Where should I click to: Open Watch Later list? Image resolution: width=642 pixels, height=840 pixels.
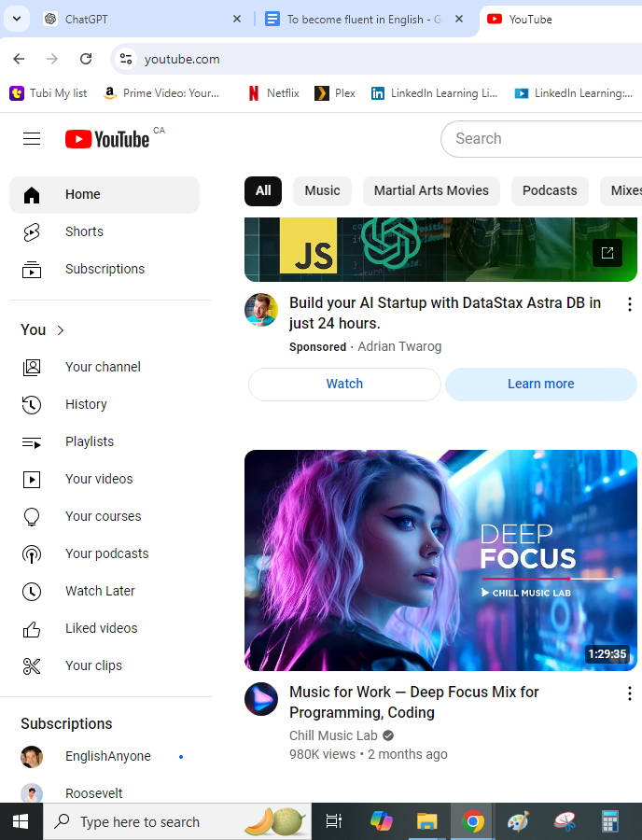coord(100,591)
